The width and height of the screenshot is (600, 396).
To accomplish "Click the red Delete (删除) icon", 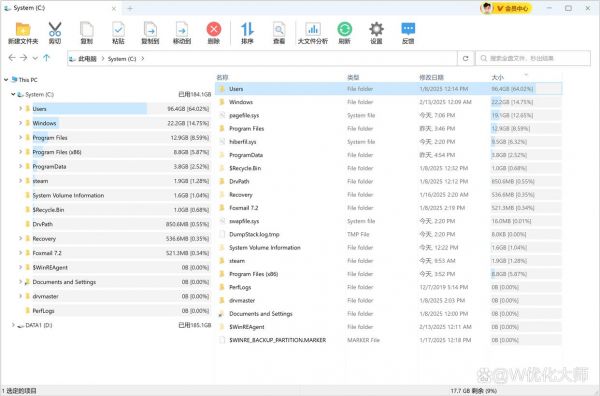I will pyautogui.click(x=214, y=29).
